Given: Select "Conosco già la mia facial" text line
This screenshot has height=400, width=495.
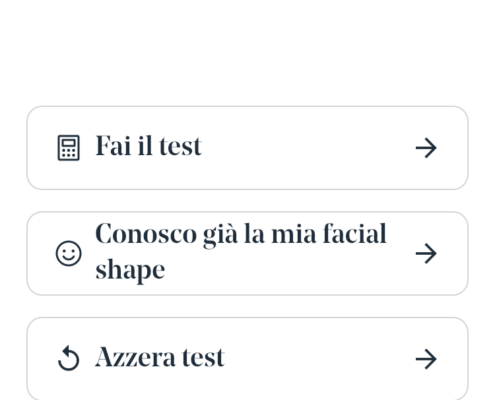Looking at the screenshot, I should pos(241,234).
